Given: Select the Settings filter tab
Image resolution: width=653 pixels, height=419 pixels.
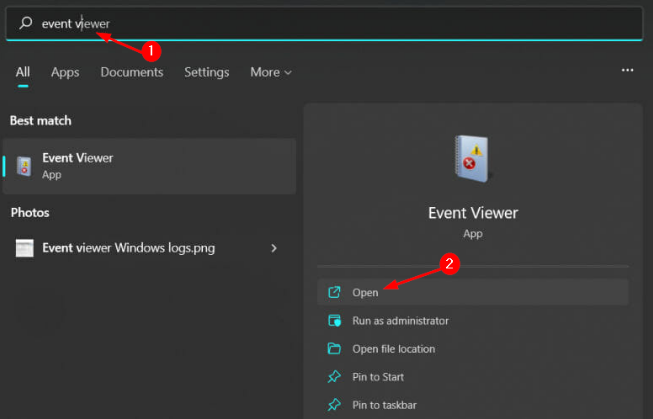Looking at the screenshot, I should (206, 72).
